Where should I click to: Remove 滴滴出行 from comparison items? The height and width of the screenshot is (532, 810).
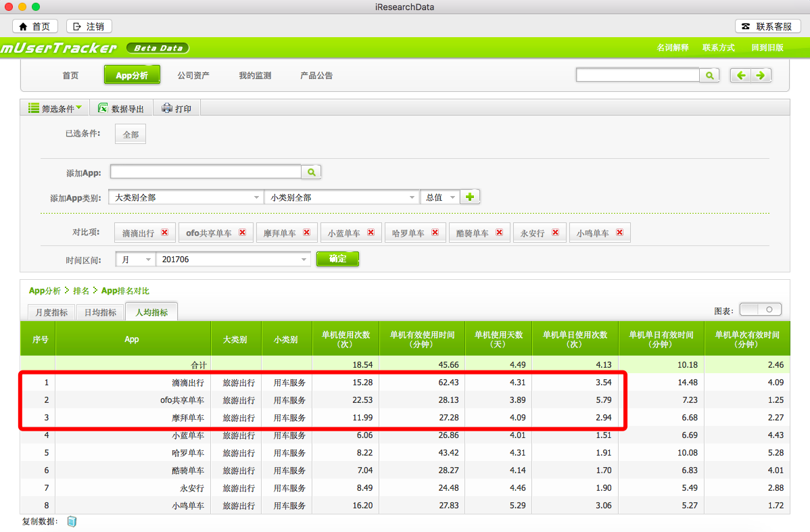[x=165, y=233]
